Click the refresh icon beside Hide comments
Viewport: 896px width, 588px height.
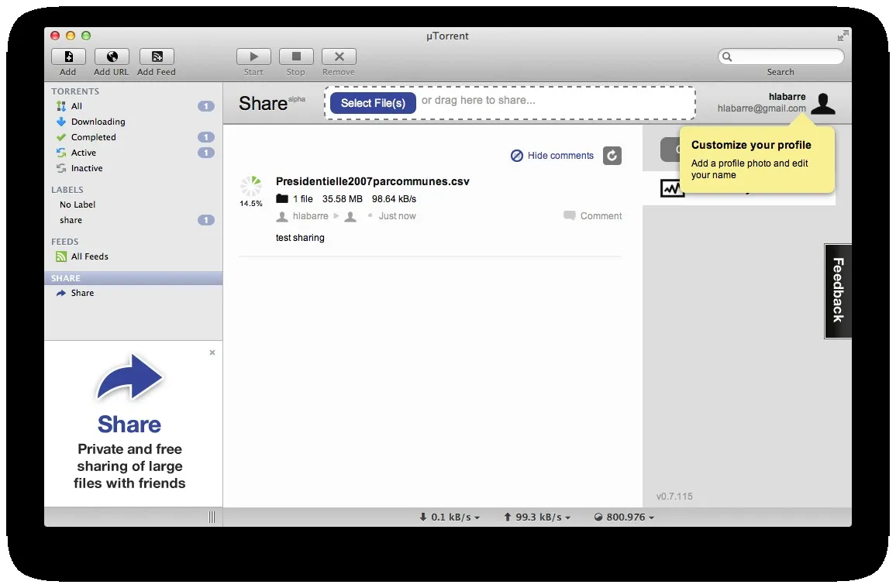(x=612, y=155)
